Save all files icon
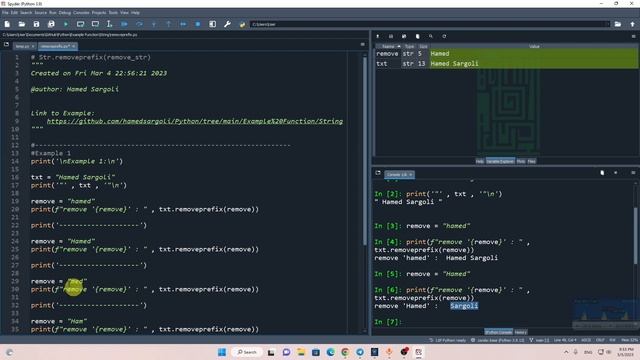Image resolution: width=640 pixels, height=360 pixels. click(x=51, y=24)
